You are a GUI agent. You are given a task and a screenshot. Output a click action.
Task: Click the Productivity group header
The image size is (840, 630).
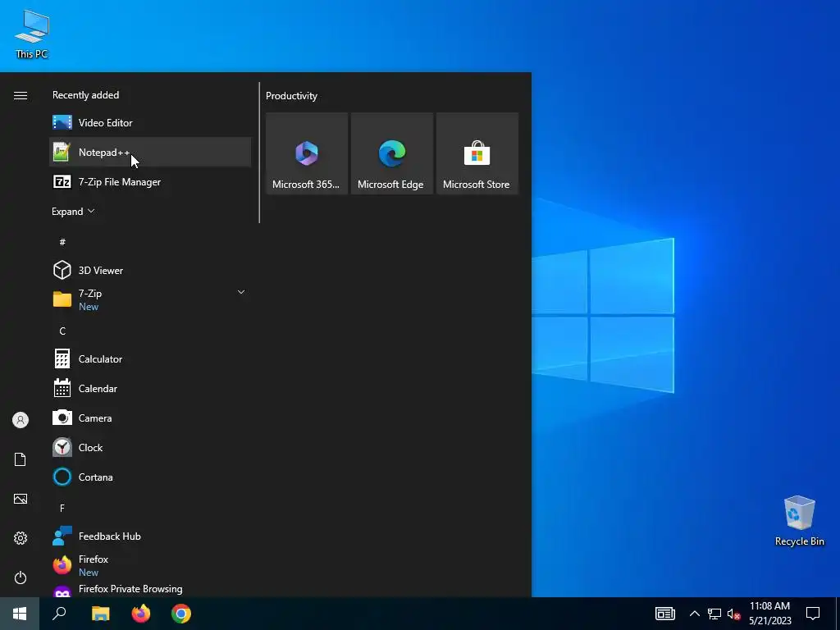point(291,96)
